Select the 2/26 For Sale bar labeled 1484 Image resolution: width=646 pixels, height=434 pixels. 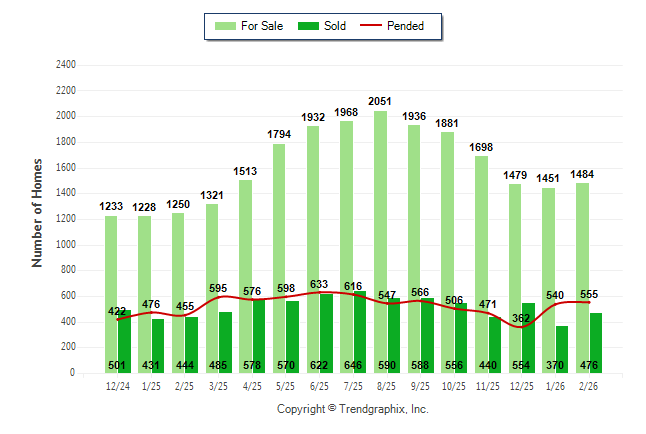tap(582, 250)
